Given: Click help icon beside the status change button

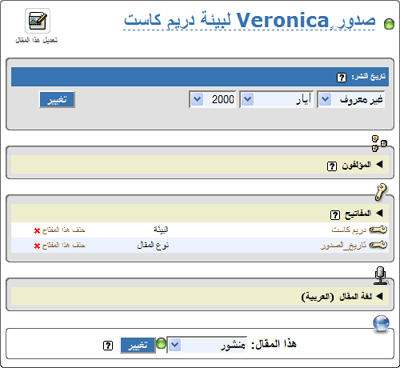Looking at the screenshot, I should [x=108, y=345].
